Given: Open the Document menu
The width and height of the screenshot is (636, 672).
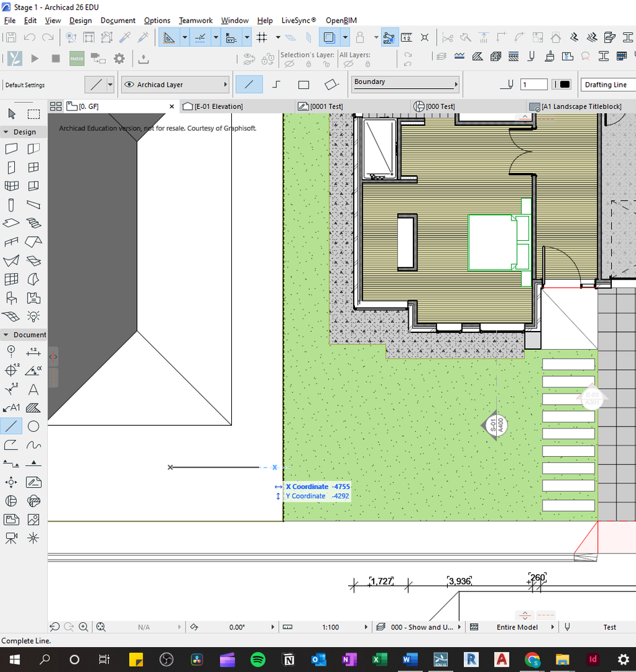Looking at the screenshot, I should pyautogui.click(x=118, y=20).
